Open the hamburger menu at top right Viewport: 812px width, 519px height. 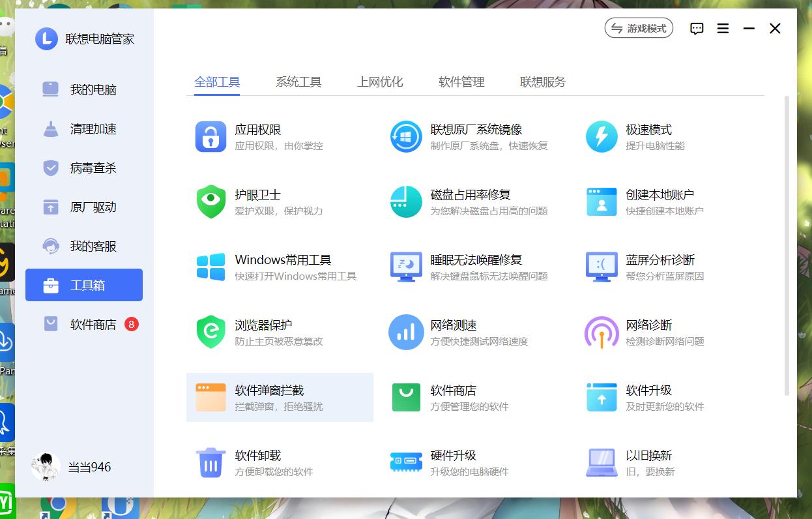coord(723,28)
